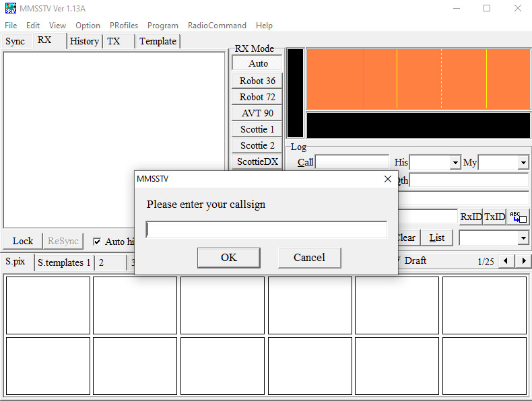The image size is (532, 401).
Task: Open the Option menu
Action: point(88,26)
